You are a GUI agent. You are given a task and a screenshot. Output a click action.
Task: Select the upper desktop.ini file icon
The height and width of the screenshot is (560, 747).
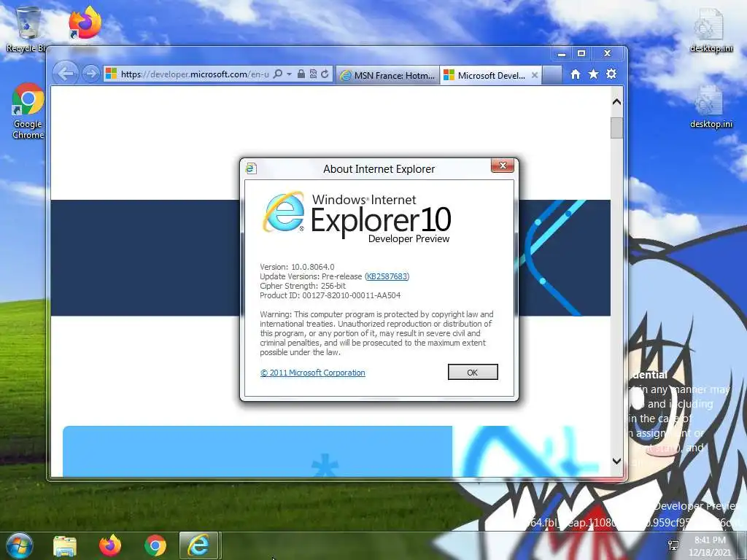pyautogui.click(x=711, y=29)
